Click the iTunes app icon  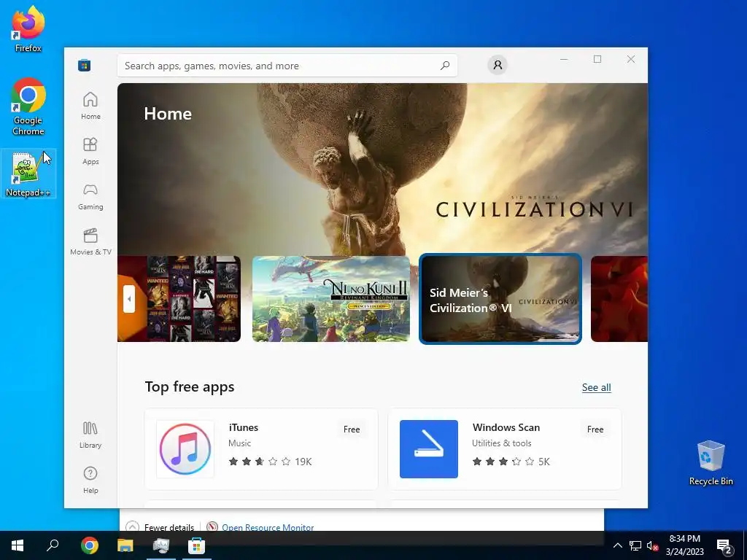coord(185,449)
